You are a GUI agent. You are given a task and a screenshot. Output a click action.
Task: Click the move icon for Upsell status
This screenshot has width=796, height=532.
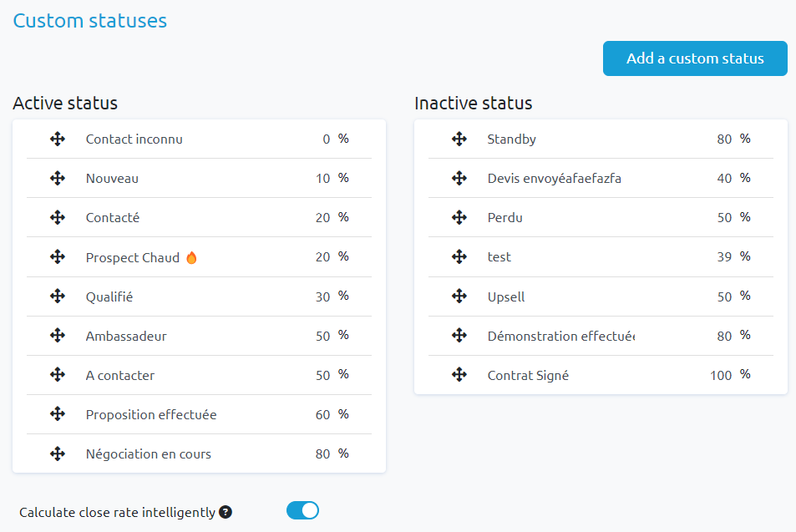pos(459,296)
